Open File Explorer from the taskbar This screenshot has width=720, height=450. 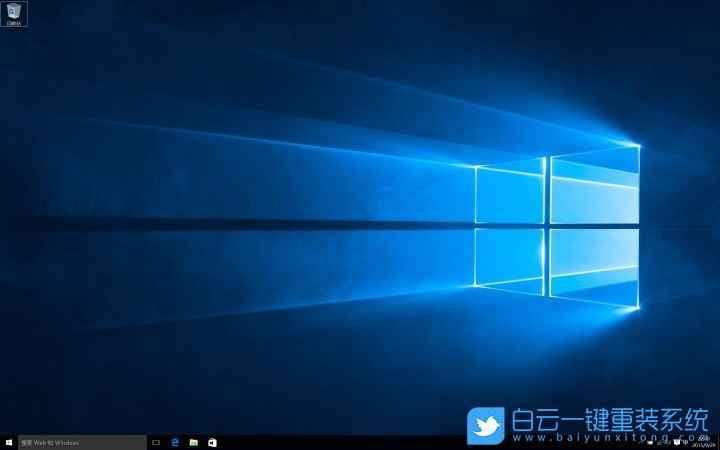coord(193,442)
